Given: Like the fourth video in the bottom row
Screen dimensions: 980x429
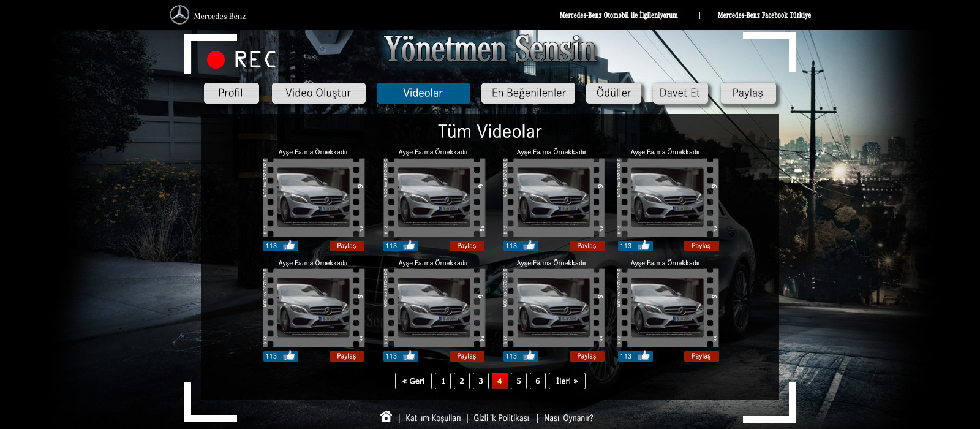Looking at the screenshot, I should pos(635,356).
